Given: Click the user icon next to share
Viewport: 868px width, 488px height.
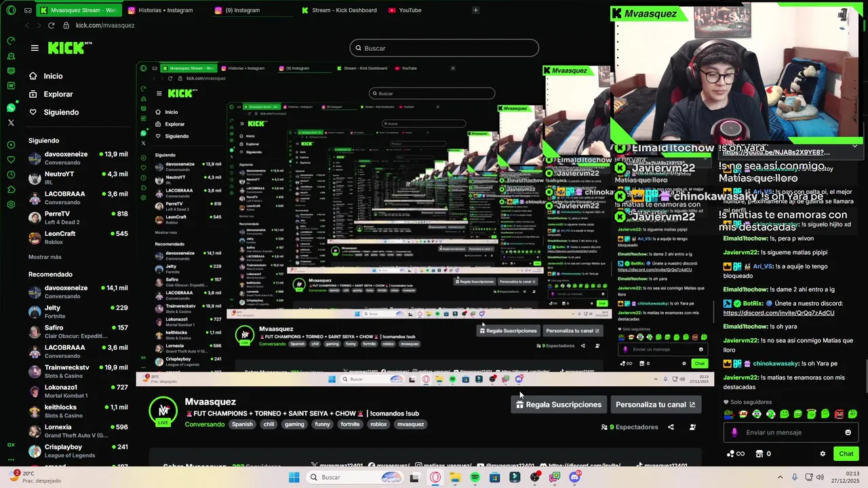Looking at the screenshot, I should tap(692, 427).
